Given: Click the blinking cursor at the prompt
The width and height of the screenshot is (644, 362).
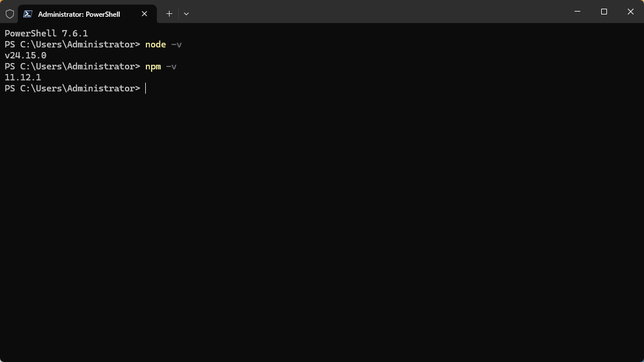Looking at the screenshot, I should pyautogui.click(x=145, y=88).
